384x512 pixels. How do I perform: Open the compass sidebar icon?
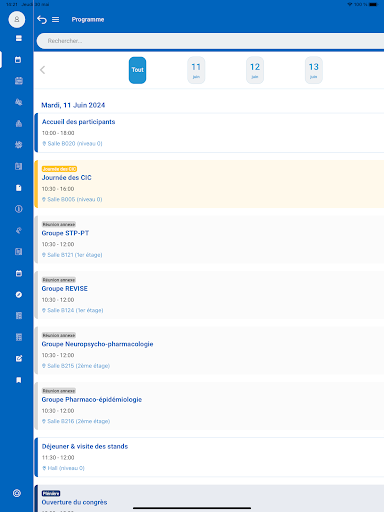pos(19,294)
